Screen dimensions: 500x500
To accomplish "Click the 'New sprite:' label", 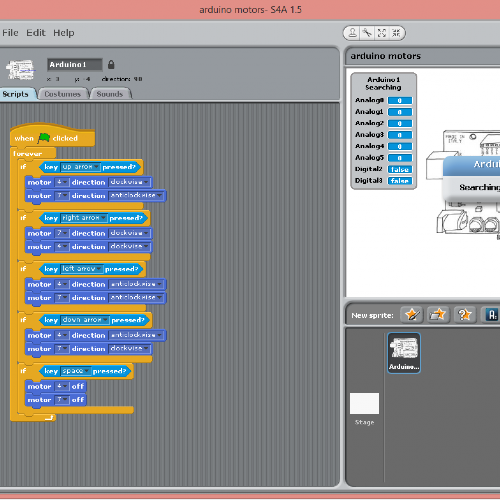I will click(x=372, y=315).
